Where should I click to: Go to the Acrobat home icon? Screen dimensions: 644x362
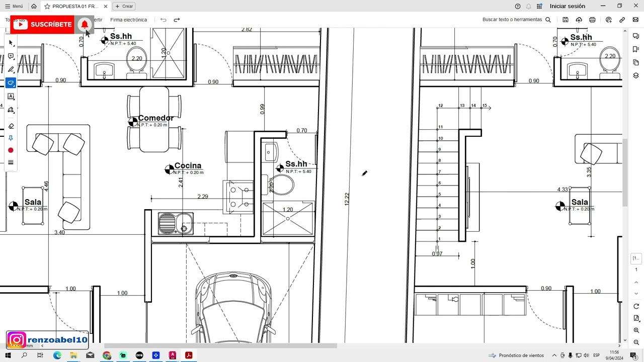[34, 6]
